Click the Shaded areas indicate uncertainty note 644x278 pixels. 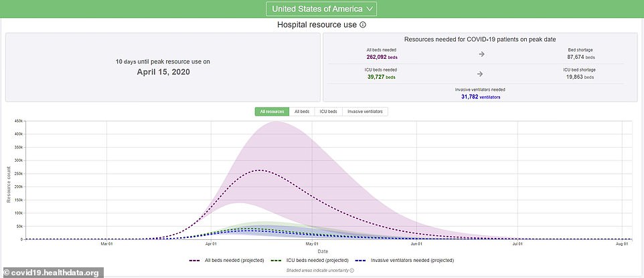pyautogui.click(x=317, y=271)
